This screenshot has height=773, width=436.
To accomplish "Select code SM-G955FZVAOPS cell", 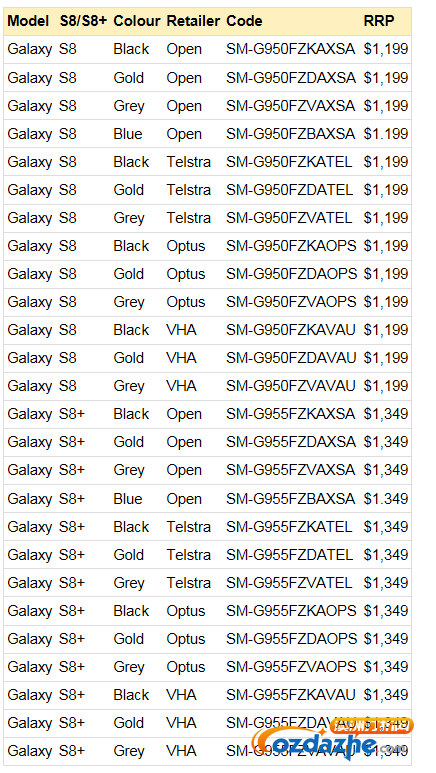I will point(291,667).
